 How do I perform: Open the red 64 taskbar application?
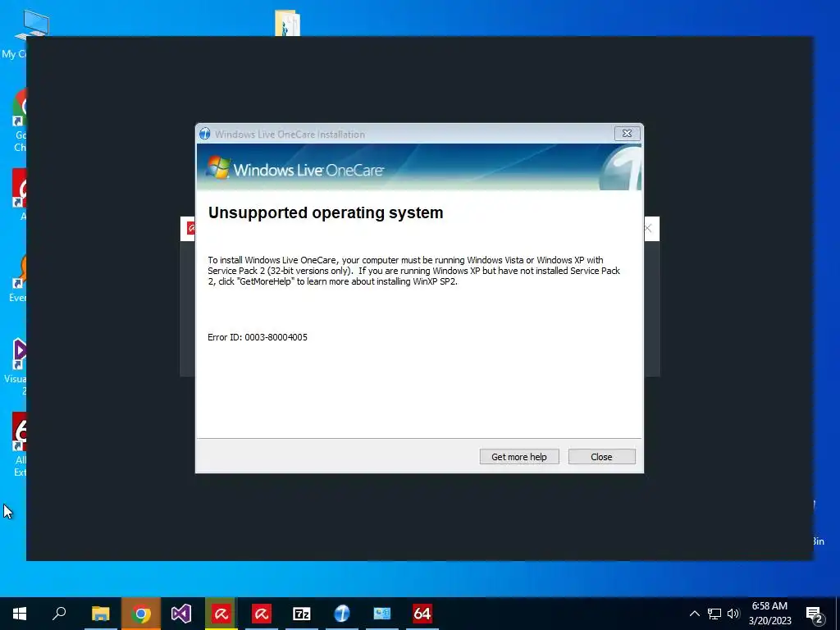[x=422, y=614]
